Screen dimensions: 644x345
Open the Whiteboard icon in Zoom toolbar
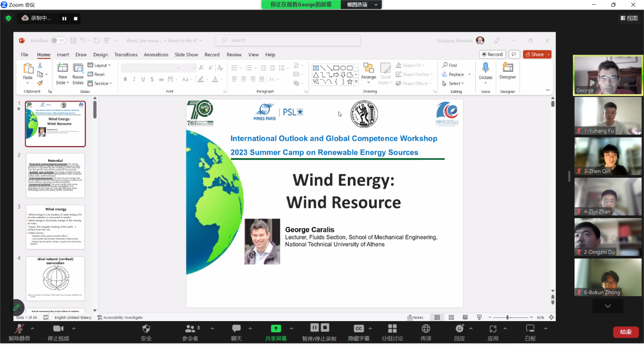pos(530,329)
